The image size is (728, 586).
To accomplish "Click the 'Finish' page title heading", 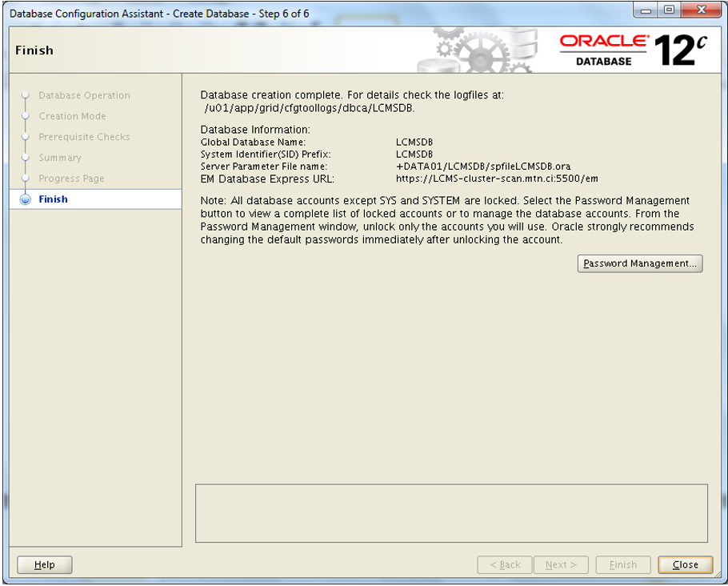I will tap(34, 50).
